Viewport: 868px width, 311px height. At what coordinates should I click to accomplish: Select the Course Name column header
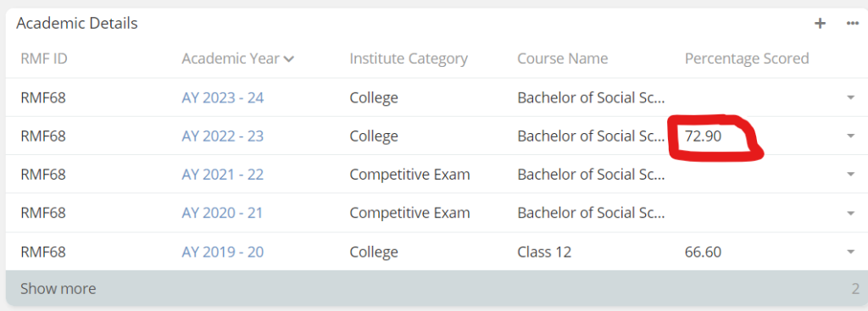point(563,58)
